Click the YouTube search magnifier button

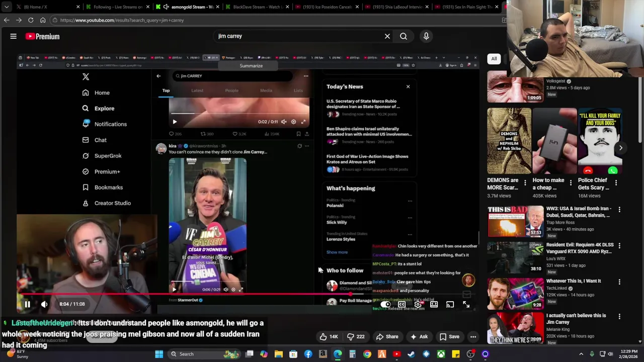click(404, 36)
